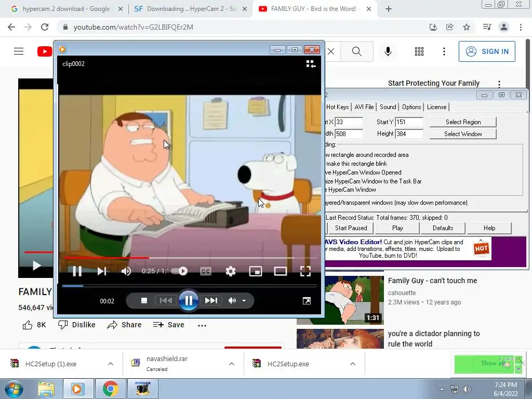
Task: Open the ad options three-dot menu
Action: [x=499, y=84]
